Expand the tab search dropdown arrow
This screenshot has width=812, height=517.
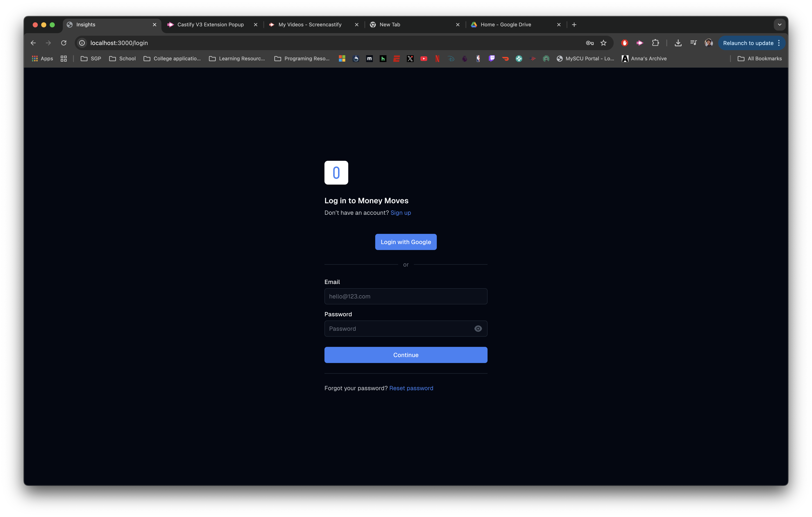779,25
